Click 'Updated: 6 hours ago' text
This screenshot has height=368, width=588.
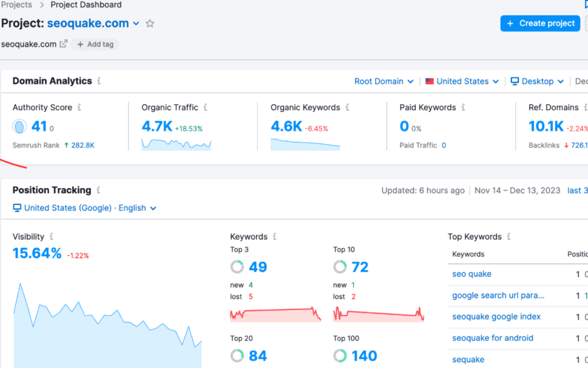pos(423,190)
